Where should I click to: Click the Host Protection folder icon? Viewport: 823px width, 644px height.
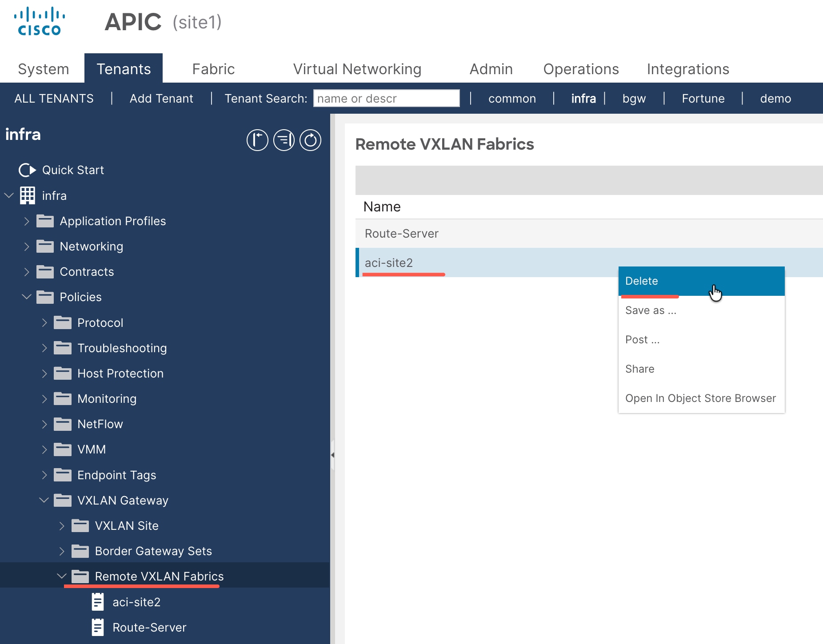[x=63, y=373]
